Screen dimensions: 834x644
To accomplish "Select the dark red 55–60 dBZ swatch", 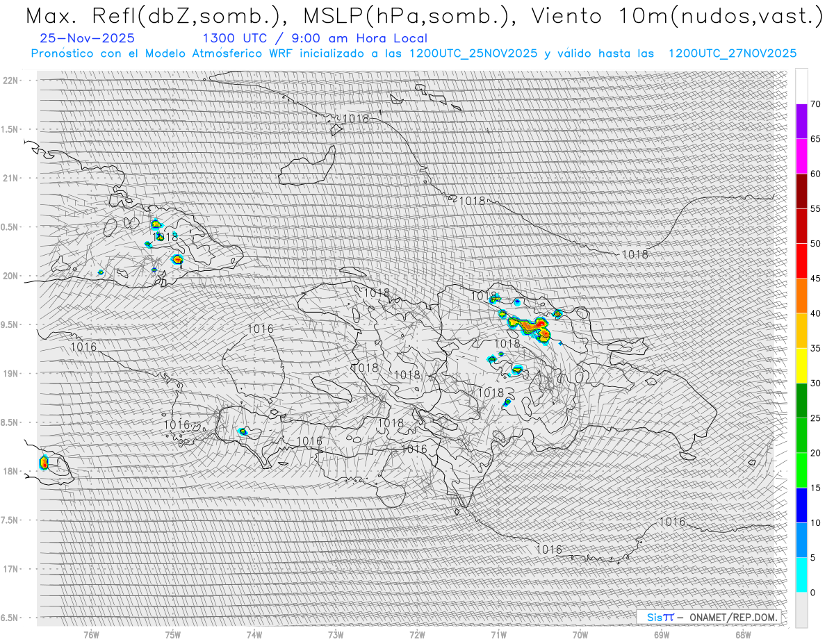I will pyautogui.click(x=801, y=191).
